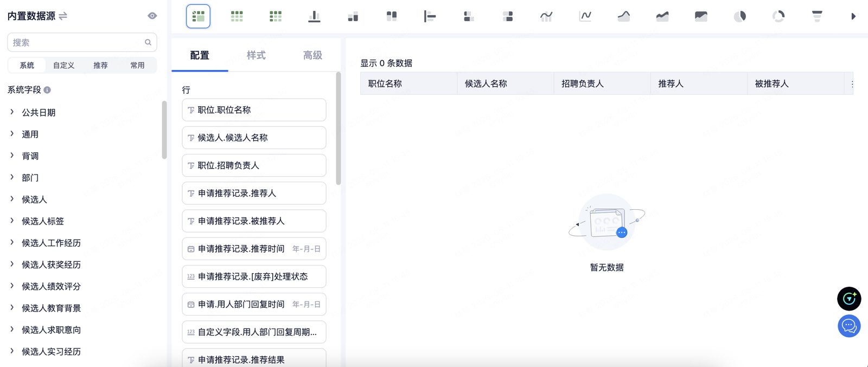Expand the 通用 field group
The width and height of the screenshot is (868, 367).
point(12,133)
